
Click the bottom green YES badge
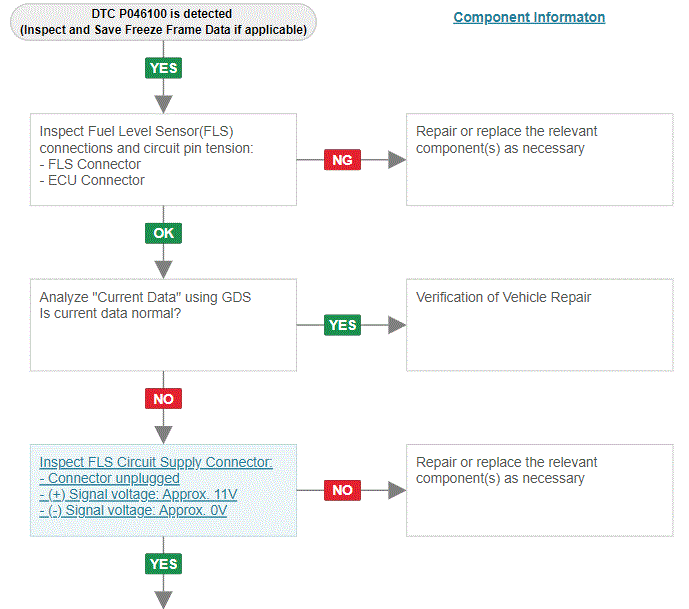[x=163, y=564]
